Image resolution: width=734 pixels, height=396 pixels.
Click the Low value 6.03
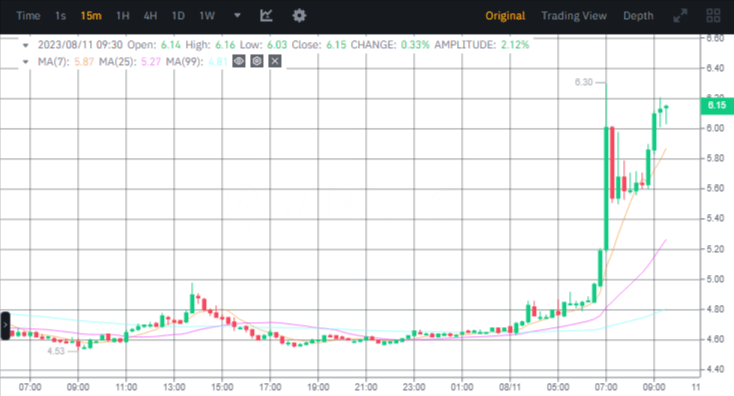pos(277,45)
